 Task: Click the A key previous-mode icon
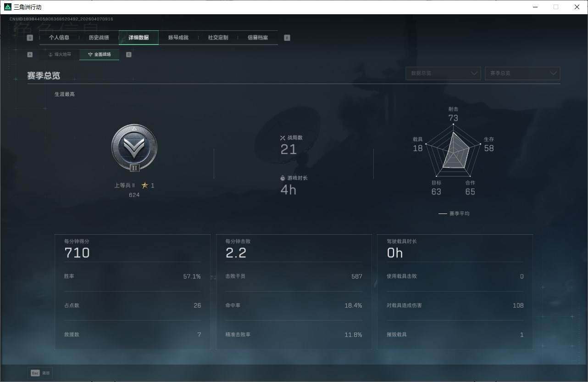(x=30, y=55)
